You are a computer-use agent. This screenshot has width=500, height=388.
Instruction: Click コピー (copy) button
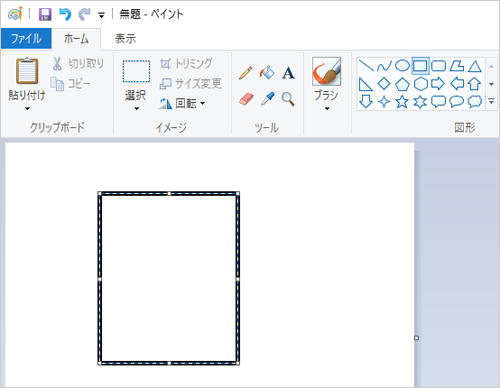tap(70, 84)
